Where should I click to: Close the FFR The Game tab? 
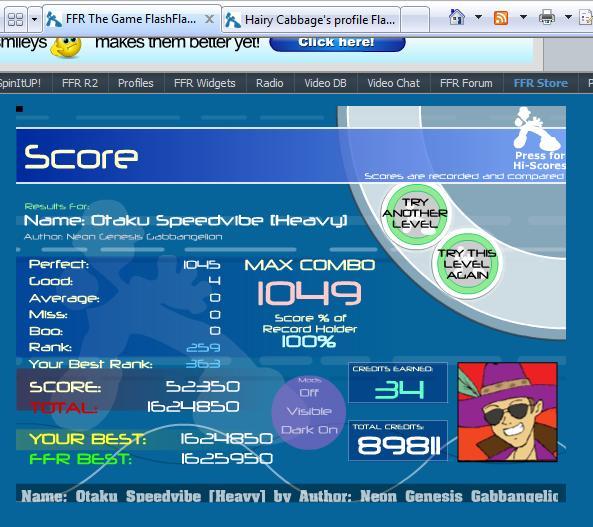[x=209, y=19]
